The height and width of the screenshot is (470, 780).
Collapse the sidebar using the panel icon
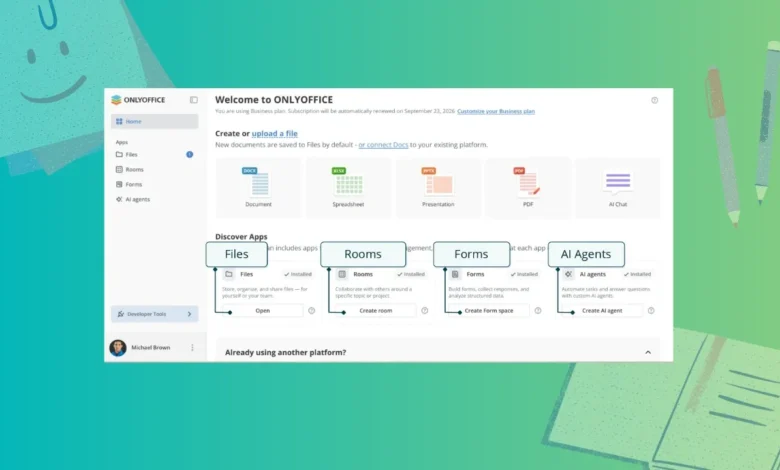(x=194, y=100)
